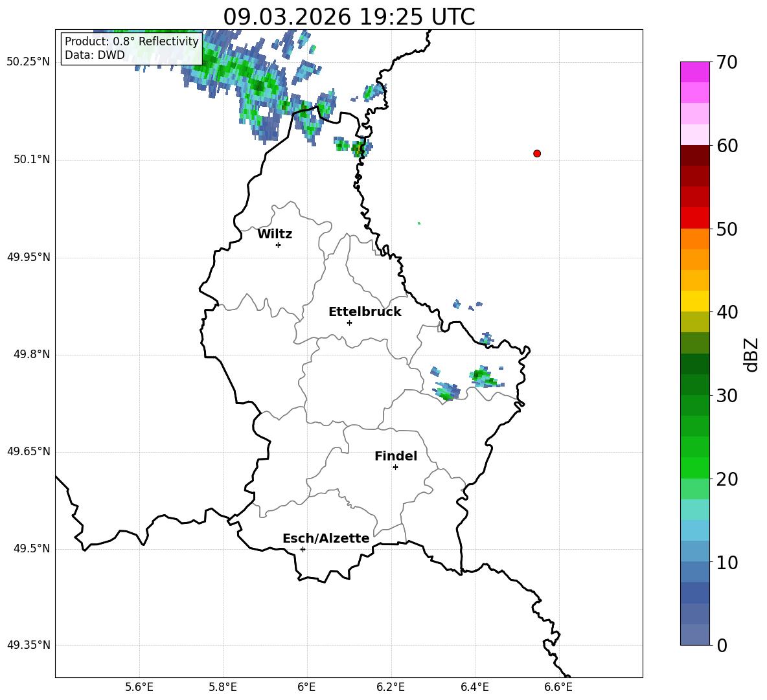The height and width of the screenshot is (700, 767).
Task: Click the Data: DWD text
Action: (95, 55)
